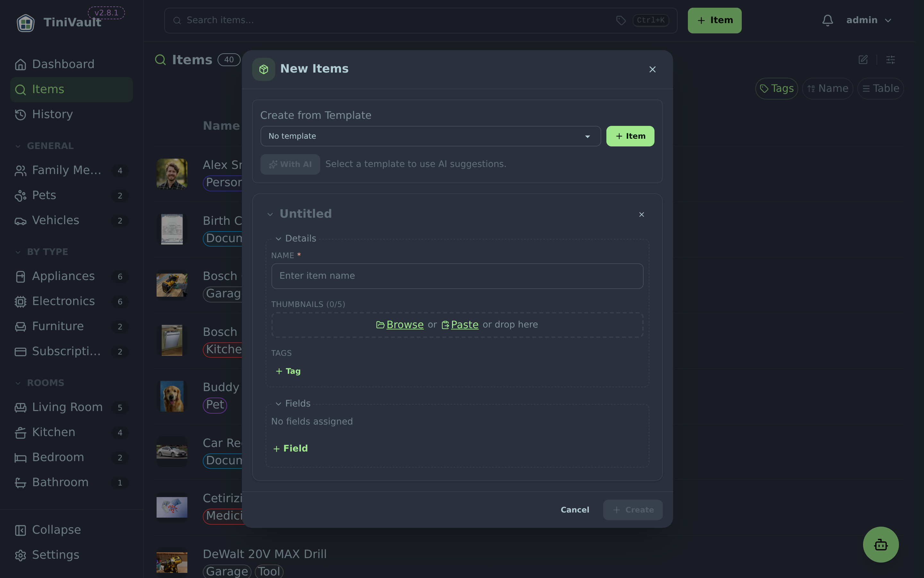This screenshot has height=578, width=924.
Task: Click the Tool tag on DeWalt drill
Action: coord(269,572)
